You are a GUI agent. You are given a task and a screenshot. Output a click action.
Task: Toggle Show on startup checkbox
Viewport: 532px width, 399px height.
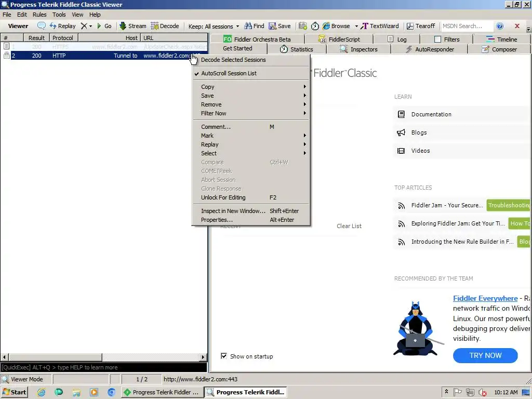click(x=224, y=356)
